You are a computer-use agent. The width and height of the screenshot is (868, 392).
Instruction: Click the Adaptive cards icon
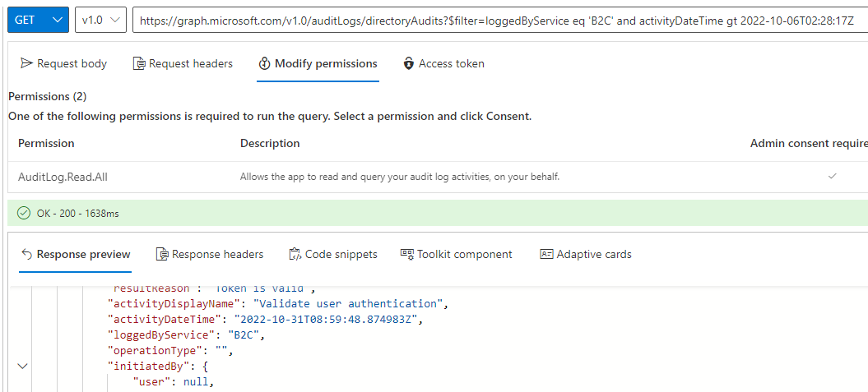[x=546, y=254]
